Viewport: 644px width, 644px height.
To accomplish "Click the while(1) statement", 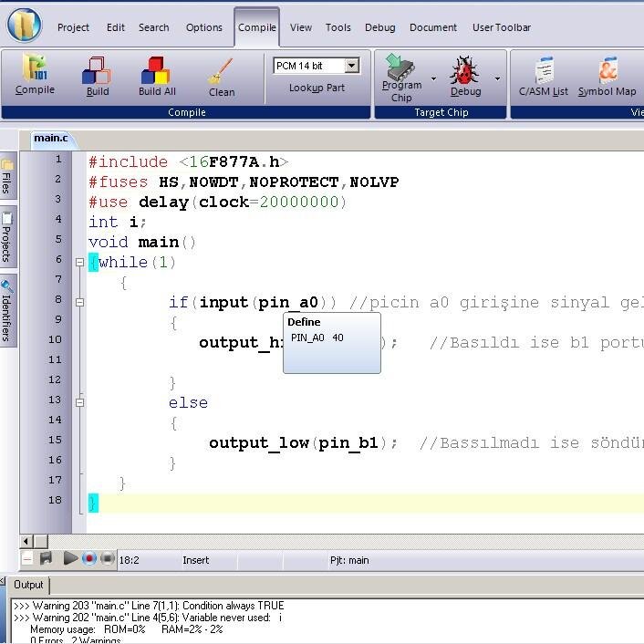I will click(137, 263).
